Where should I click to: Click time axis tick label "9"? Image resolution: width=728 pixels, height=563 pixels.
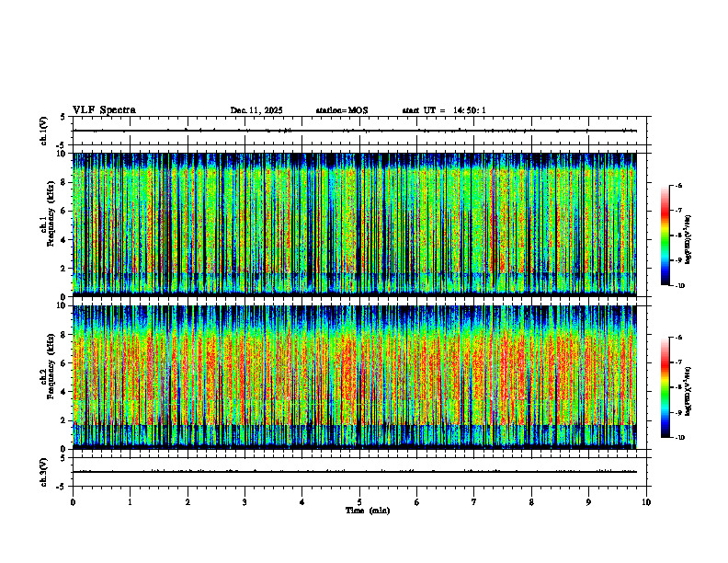(x=588, y=502)
